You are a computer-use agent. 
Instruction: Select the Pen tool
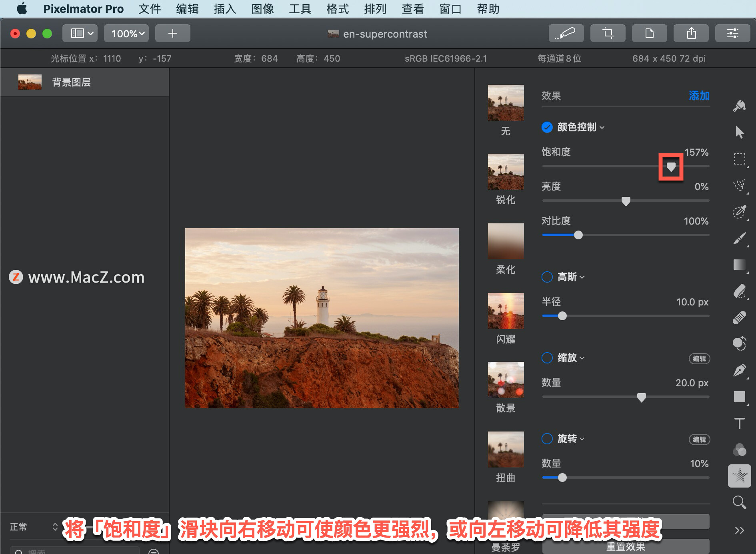click(x=739, y=370)
